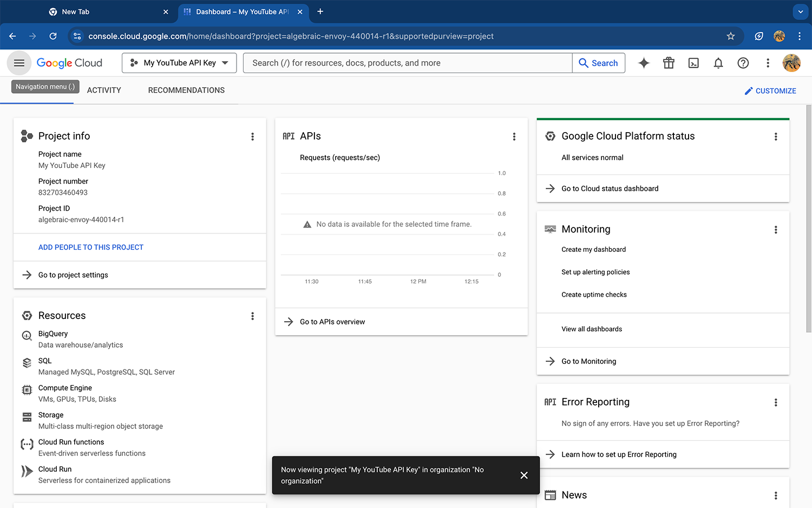
Task: Expand the tab search dropdown in Chrome
Action: [801, 11]
